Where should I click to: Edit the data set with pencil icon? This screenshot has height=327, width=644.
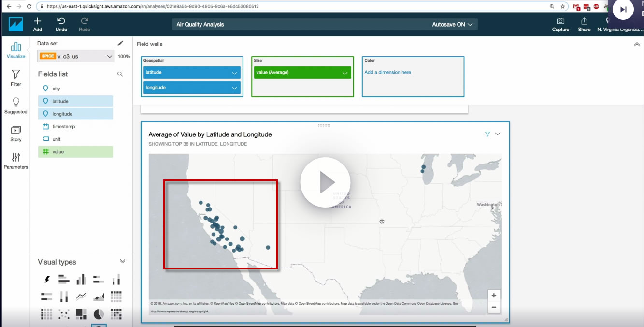point(120,43)
